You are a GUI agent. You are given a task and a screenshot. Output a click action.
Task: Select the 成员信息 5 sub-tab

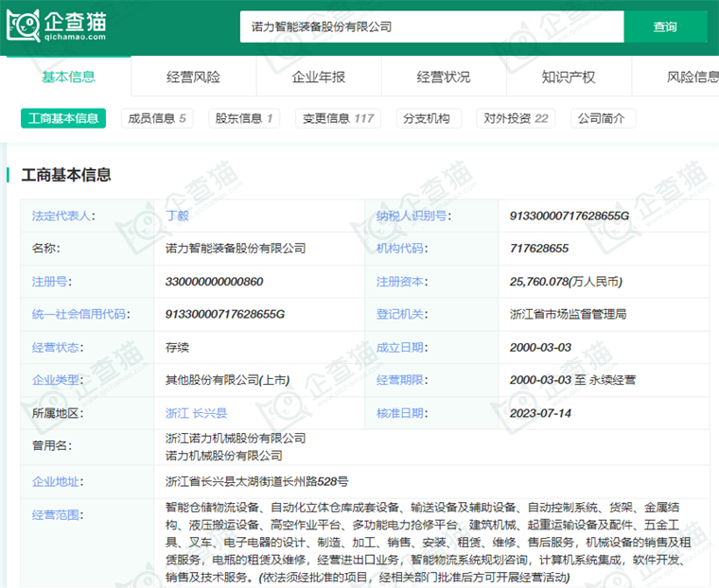point(157,118)
